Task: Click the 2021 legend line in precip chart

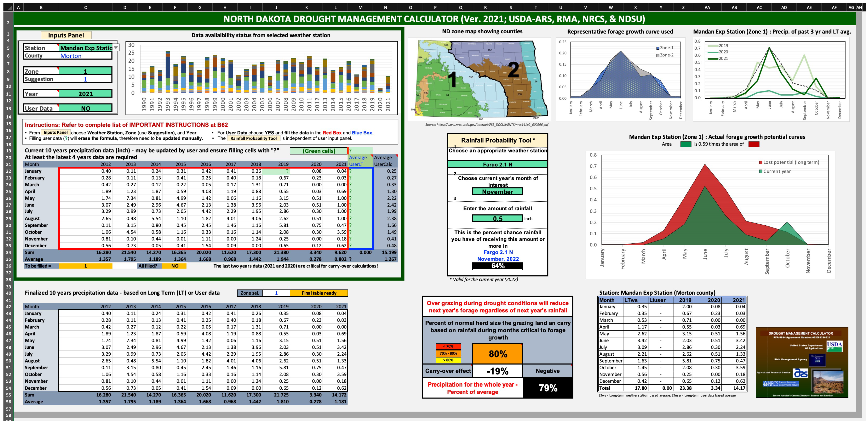Action: tap(713, 59)
